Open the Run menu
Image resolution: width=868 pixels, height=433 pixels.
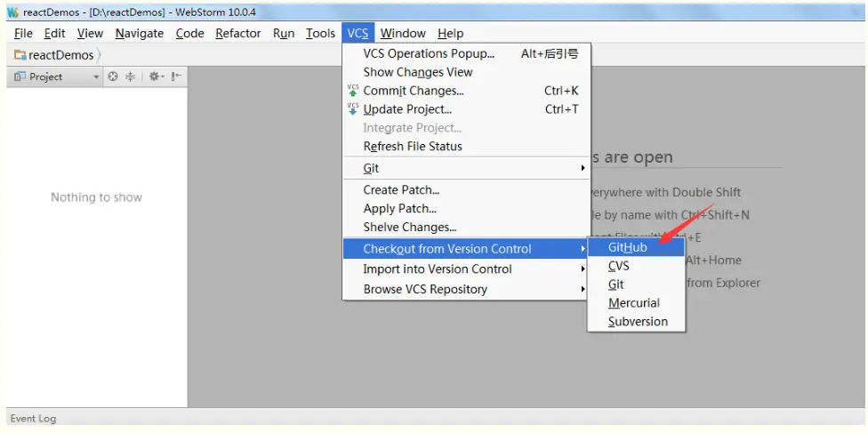pos(284,33)
